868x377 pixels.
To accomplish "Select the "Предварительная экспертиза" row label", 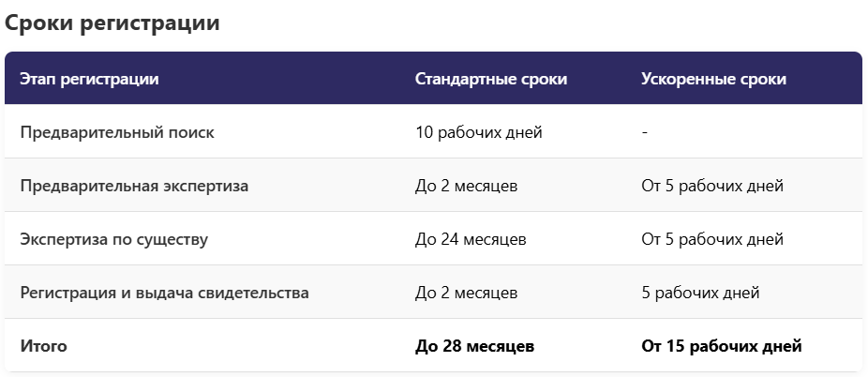I will click(134, 186).
